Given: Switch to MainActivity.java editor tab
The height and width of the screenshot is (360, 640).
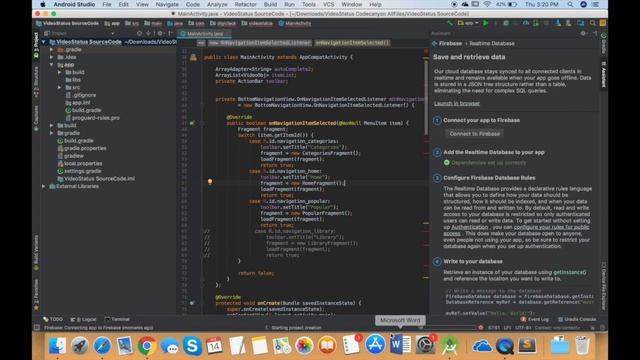Looking at the screenshot, I should (204, 33).
